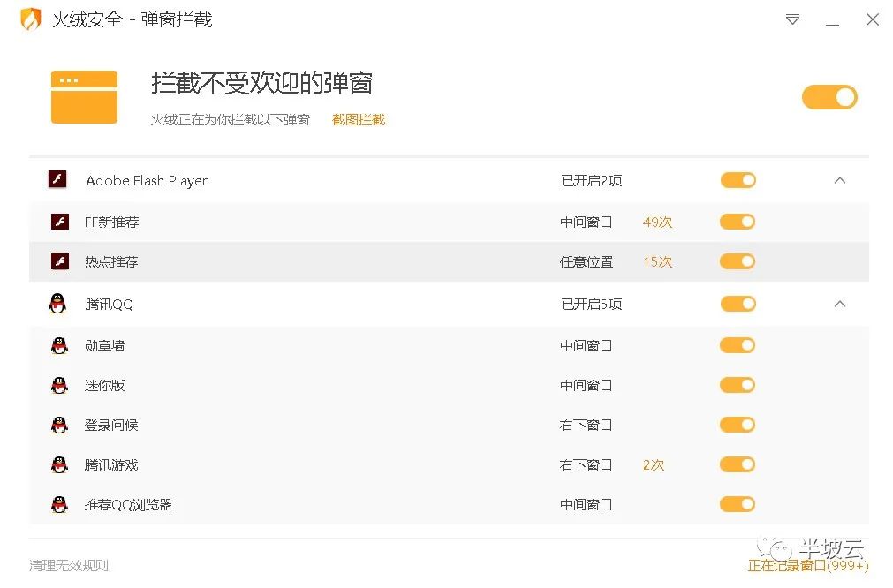Select the 腾讯游戏 rule name
The width and height of the screenshot is (893, 588).
111,465
